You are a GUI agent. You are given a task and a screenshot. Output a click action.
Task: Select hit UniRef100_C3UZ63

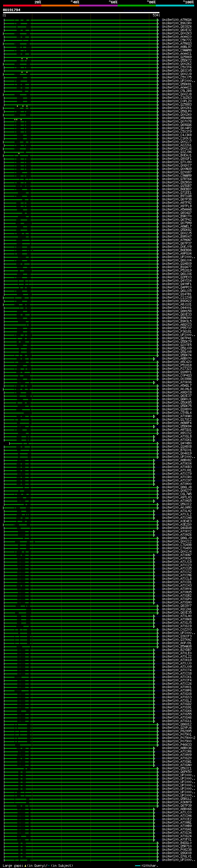click(x=176, y=98)
